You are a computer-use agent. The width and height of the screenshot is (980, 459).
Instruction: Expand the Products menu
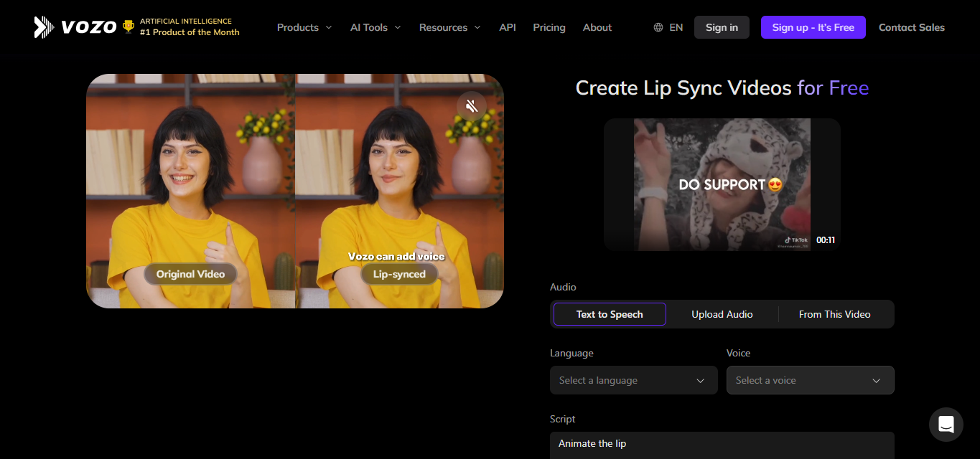coord(304,27)
